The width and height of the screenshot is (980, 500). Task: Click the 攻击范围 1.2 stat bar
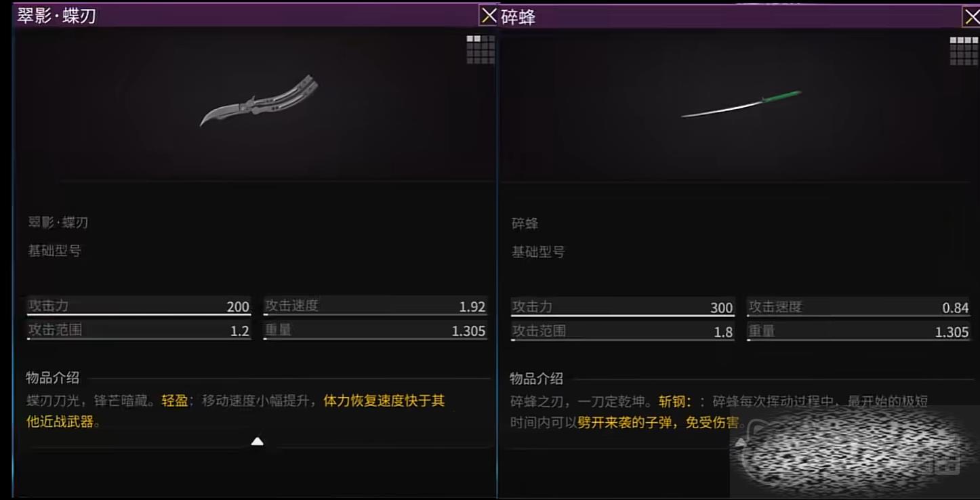(138, 331)
